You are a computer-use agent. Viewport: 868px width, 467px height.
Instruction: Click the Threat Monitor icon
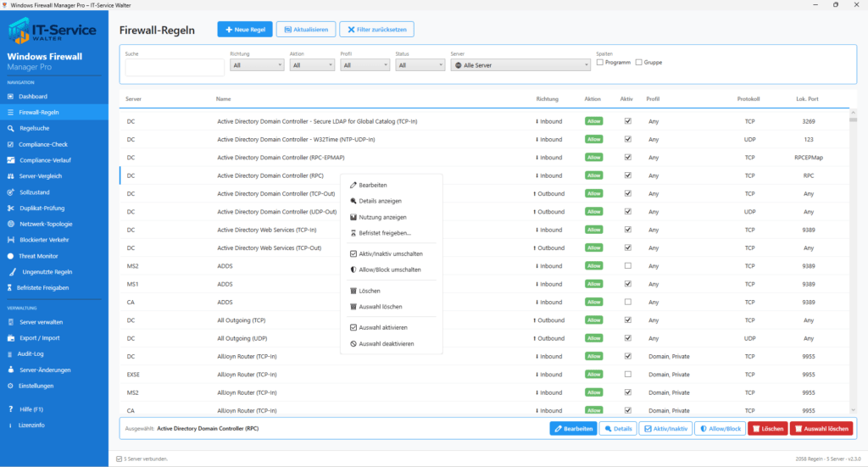click(10, 256)
